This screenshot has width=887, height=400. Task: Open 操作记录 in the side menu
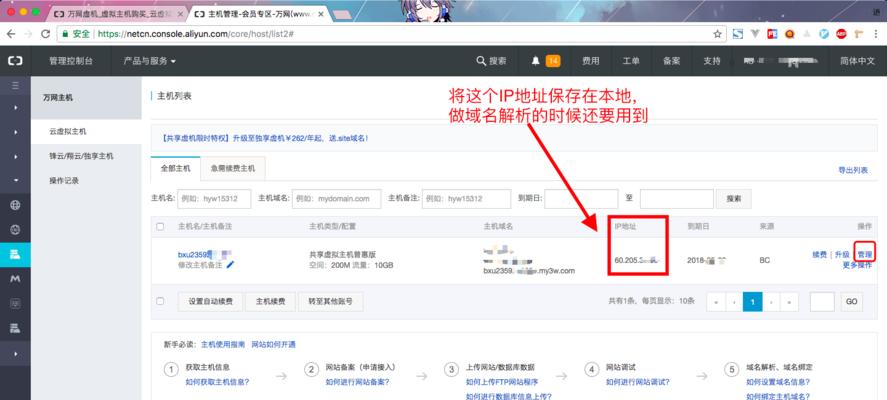(x=87, y=180)
